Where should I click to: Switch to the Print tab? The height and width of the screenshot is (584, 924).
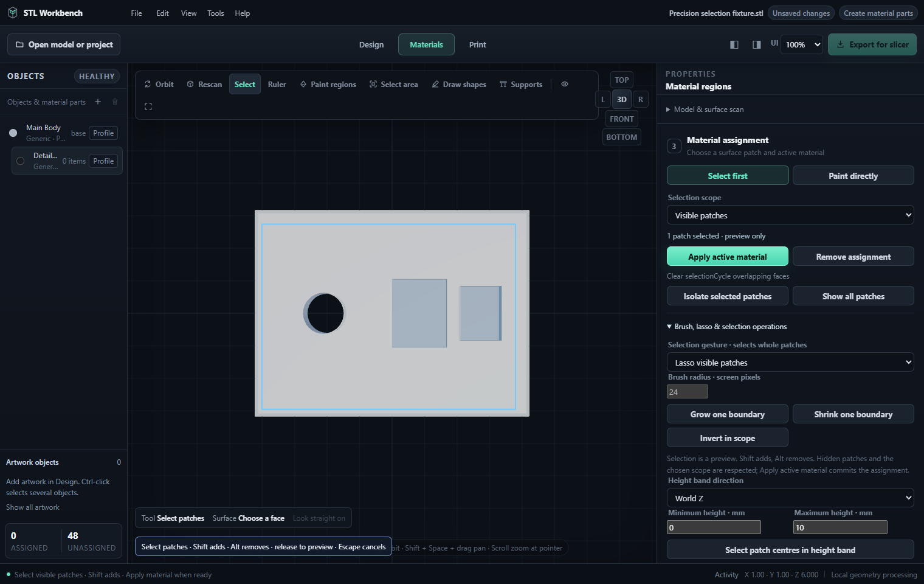click(478, 44)
